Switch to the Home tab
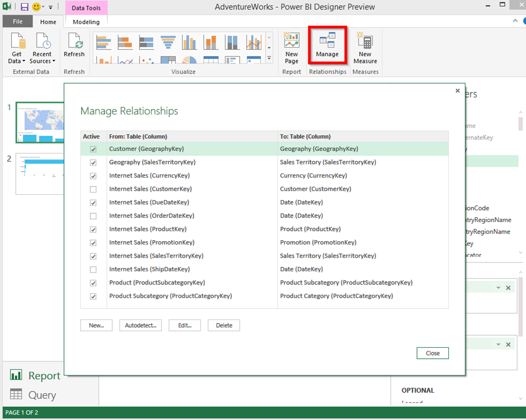Screen dimensions: 526x420 (48, 22)
